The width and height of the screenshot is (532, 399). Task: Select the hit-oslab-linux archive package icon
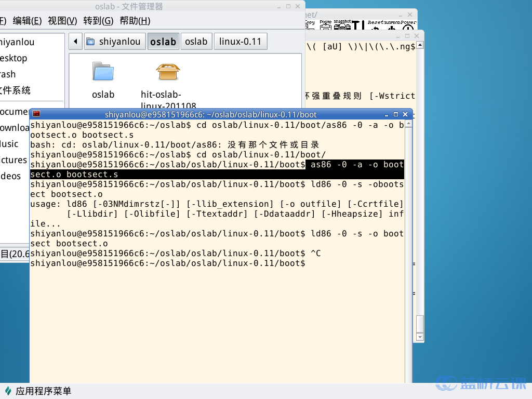point(168,72)
